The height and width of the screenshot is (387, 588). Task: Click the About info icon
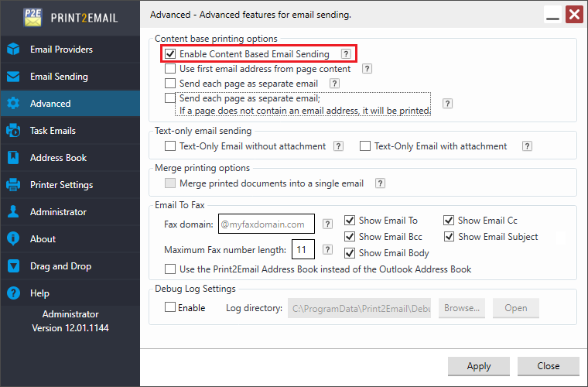tap(13, 238)
